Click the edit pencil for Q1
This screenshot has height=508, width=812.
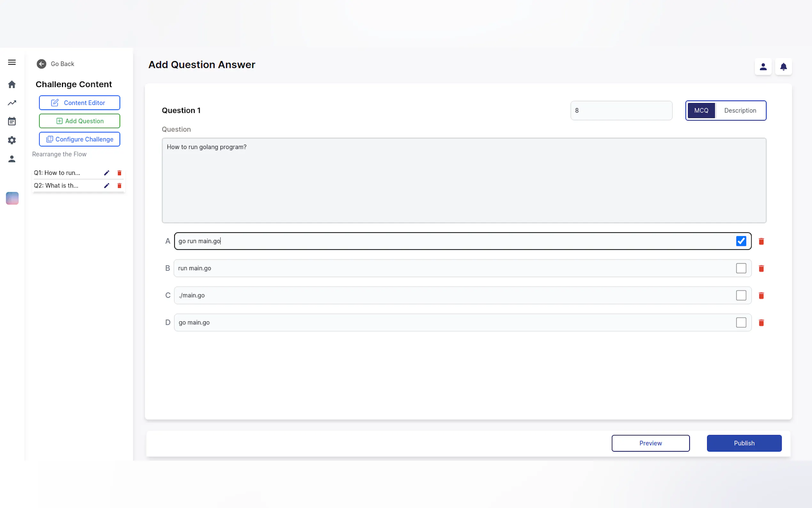(107, 173)
